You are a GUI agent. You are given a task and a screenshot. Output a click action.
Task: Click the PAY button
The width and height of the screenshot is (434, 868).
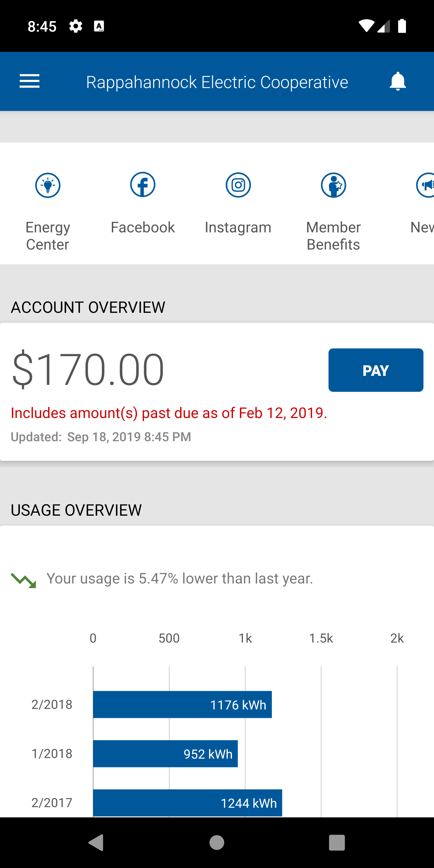coord(376,370)
